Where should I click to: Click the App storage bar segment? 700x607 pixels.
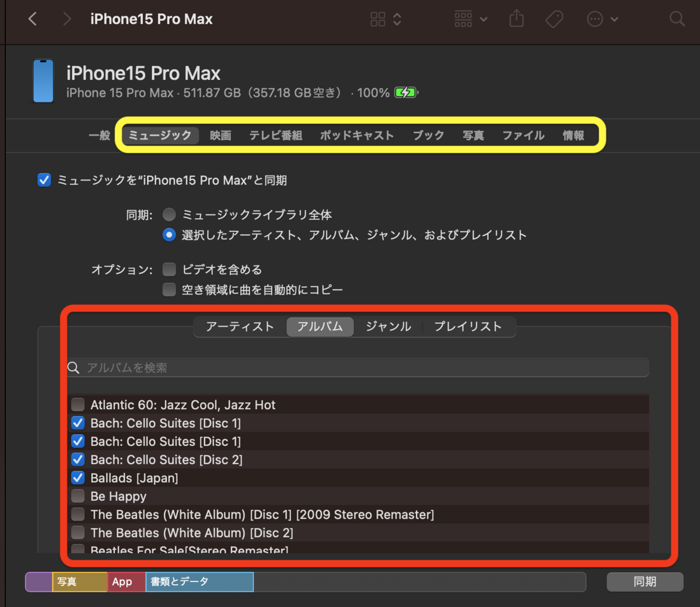click(x=127, y=582)
